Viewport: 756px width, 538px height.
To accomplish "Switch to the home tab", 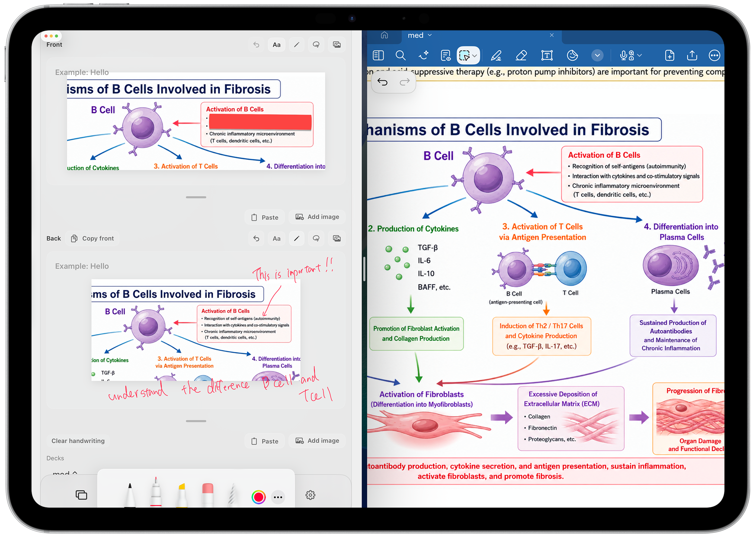I will coord(384,35).
